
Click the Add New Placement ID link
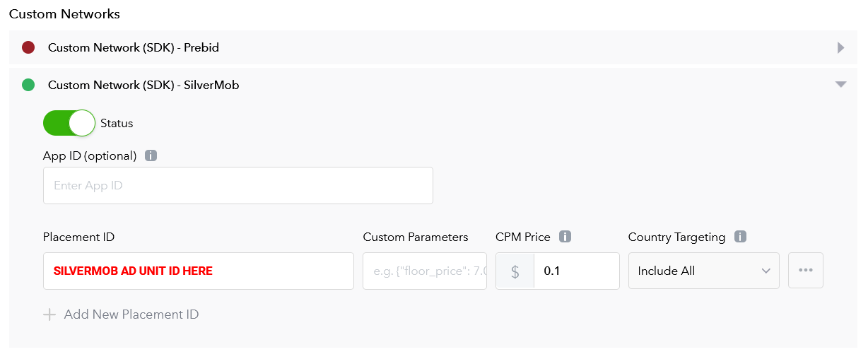tap(131, 314)
